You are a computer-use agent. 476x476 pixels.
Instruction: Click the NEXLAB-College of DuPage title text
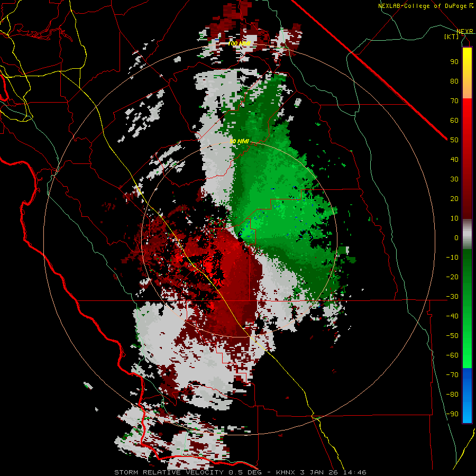pyautogui.click(x=425, y=6)
